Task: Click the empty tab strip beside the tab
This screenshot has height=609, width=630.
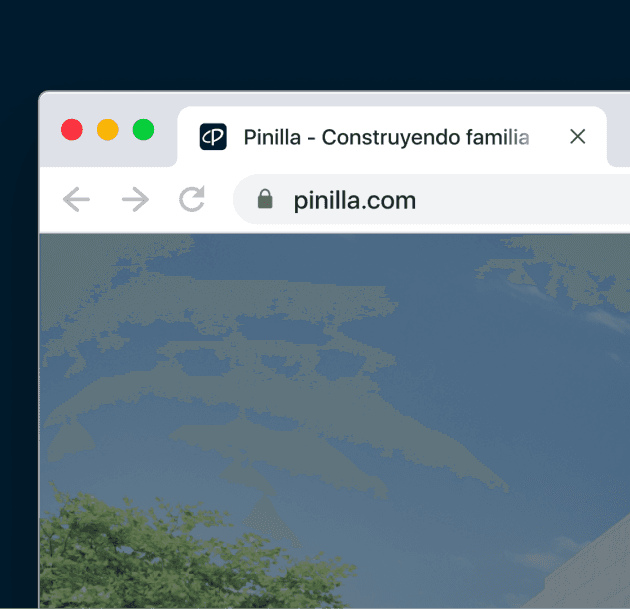Action: click(621, 137)
